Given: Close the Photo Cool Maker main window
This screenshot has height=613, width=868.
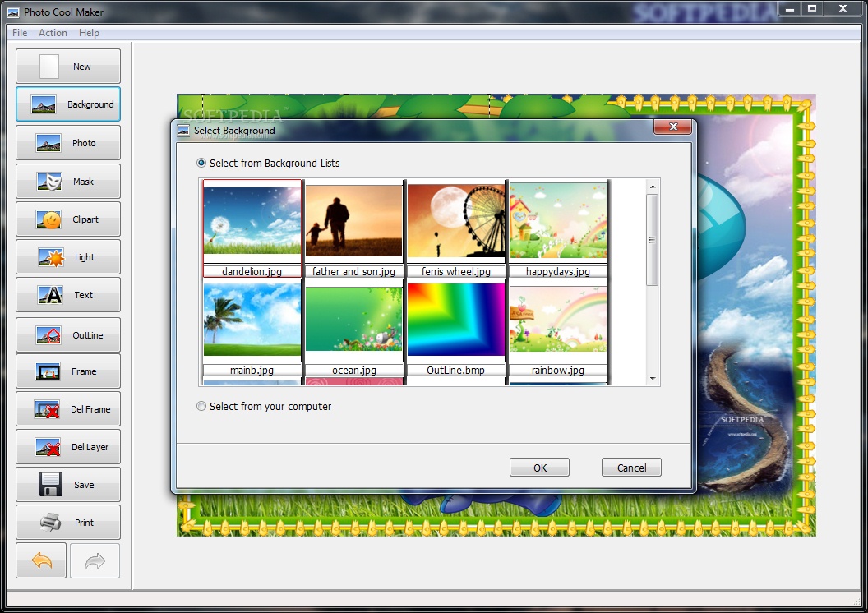Looking at the screenshot, I should pos(843,9).
